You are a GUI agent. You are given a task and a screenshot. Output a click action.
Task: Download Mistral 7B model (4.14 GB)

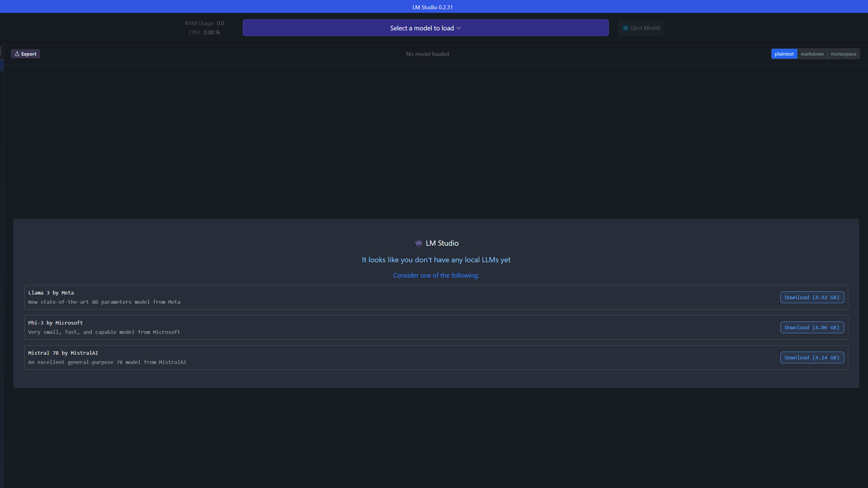coord(812,358)
